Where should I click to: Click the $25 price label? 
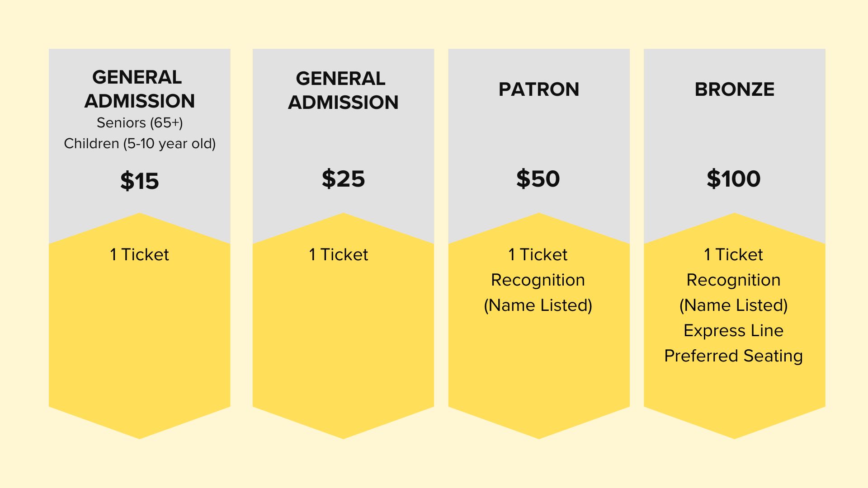(x=343, y=179)
